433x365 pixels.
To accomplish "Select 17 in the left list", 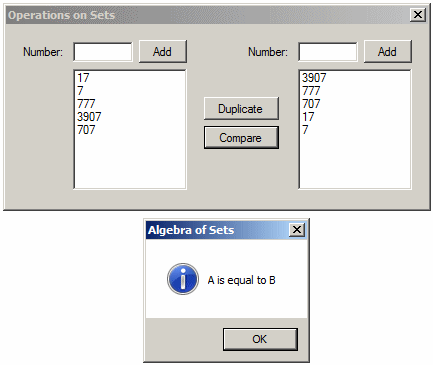I will (x=83, y=78).
